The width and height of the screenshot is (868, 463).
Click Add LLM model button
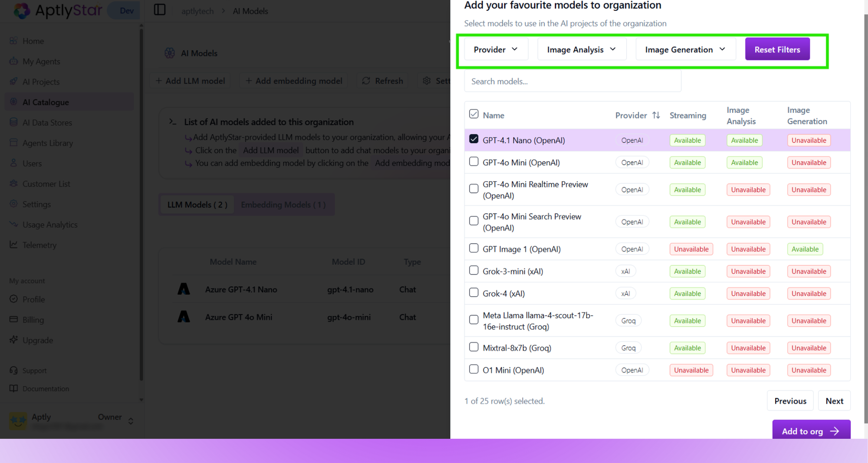tap(191, 81)
